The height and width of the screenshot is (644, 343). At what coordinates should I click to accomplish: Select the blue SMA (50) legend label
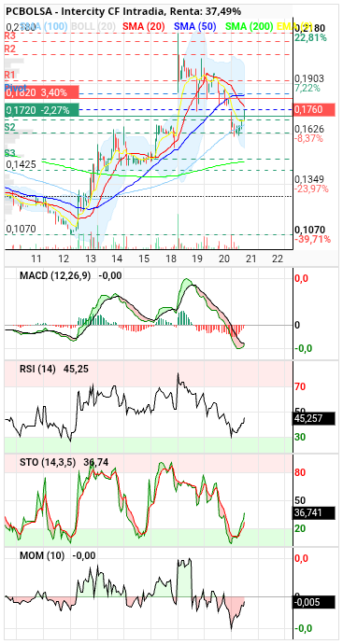click(x=195, y=27)
